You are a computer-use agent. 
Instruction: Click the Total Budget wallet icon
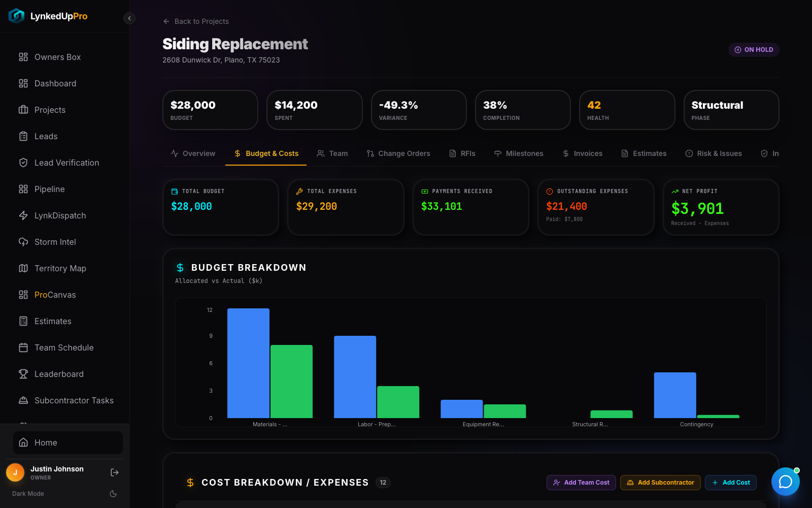point(175,192)
